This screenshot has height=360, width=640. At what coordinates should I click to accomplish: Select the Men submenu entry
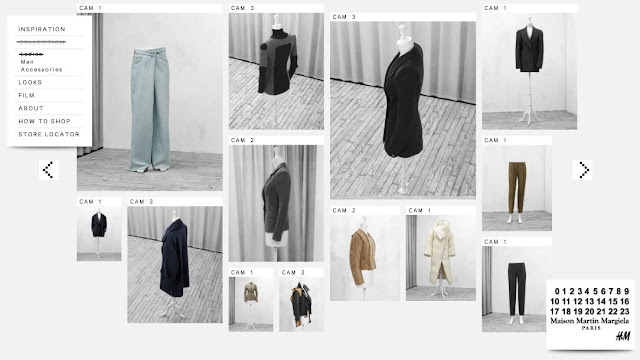click(27, 62)
